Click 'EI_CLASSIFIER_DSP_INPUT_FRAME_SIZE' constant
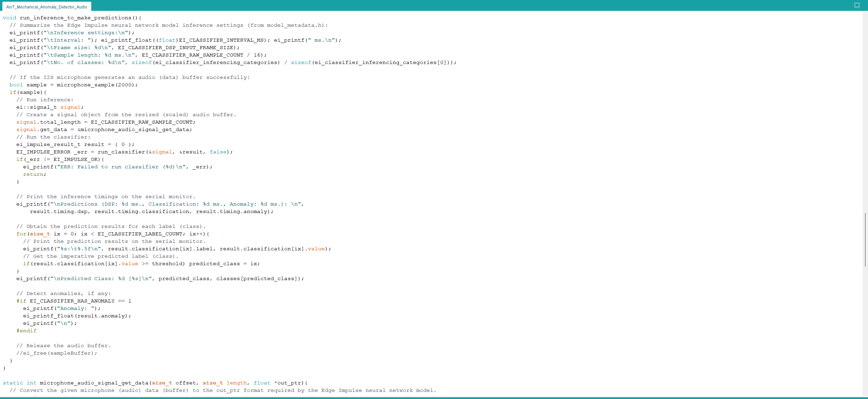868x399 pixels. [x=176, y=47]
